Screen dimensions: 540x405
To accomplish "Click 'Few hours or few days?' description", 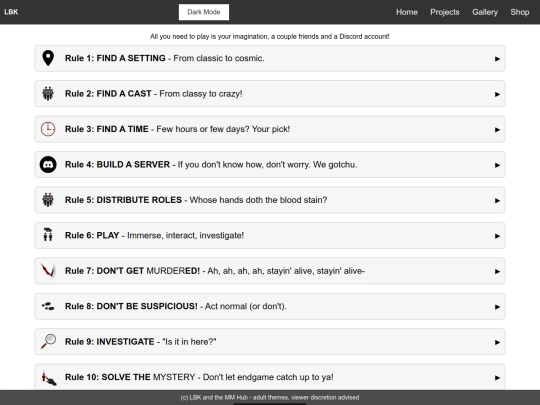I will click(x=203, y=129).
